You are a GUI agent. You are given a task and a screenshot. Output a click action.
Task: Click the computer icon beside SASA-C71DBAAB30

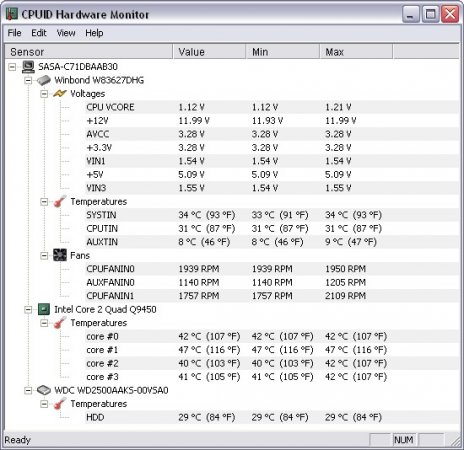pos(28,67)
